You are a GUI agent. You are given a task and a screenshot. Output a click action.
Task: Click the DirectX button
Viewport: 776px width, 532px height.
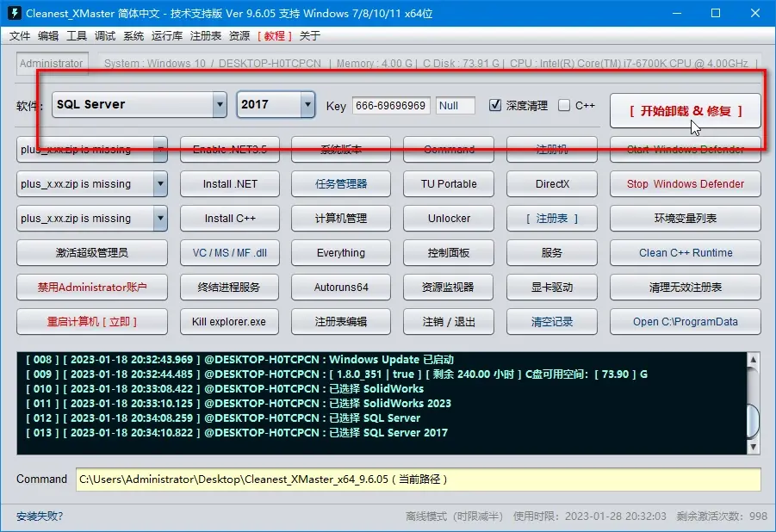(x=552, y=183)
